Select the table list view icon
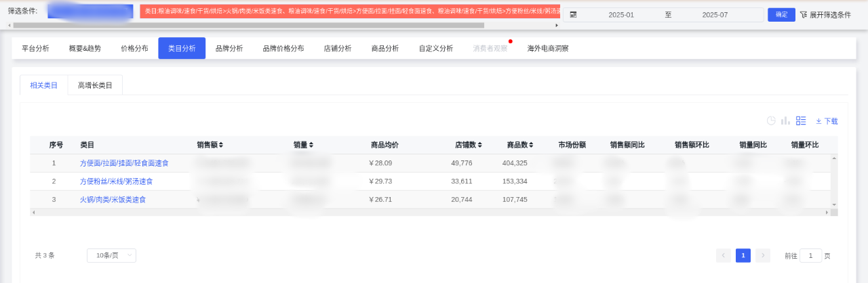Screen dimensions: 868x283 801,121
